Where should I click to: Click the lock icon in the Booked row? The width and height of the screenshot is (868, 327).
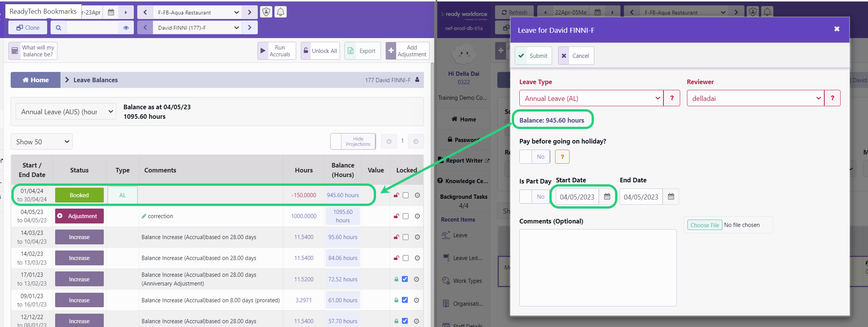[396, 195]
